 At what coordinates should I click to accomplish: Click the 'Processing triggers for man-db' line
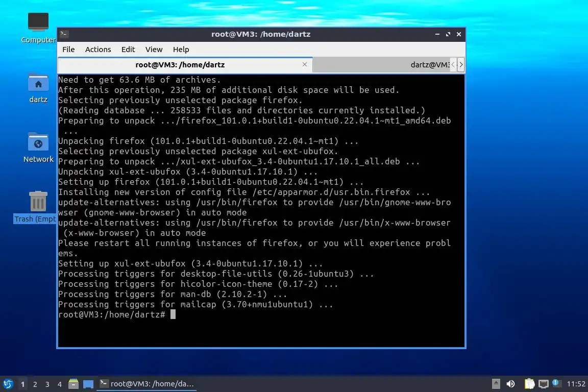[173, 294]
